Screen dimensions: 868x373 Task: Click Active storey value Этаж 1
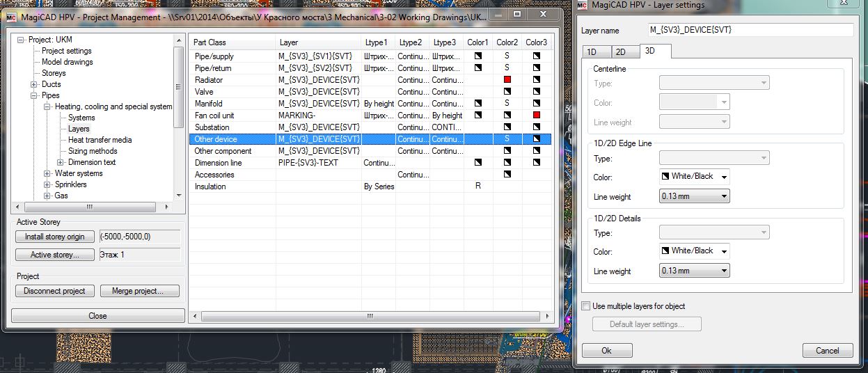pyautogui.click(x=140, y=255)
